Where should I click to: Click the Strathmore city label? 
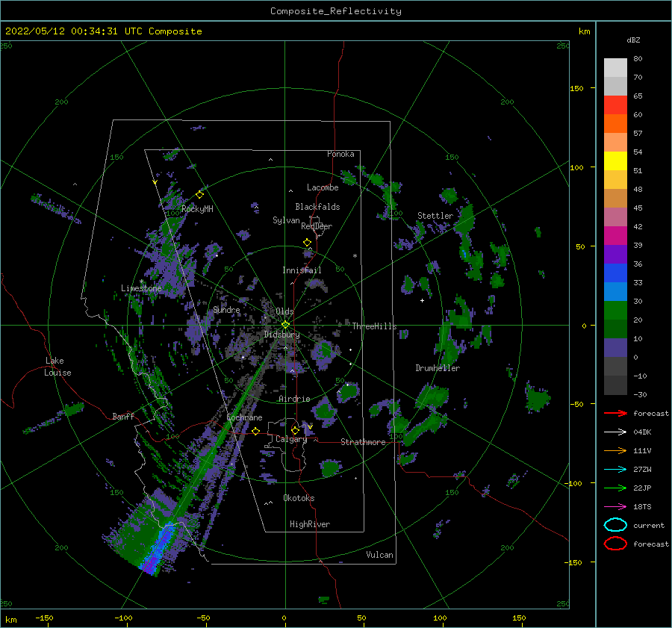click(x=363, y=442)
